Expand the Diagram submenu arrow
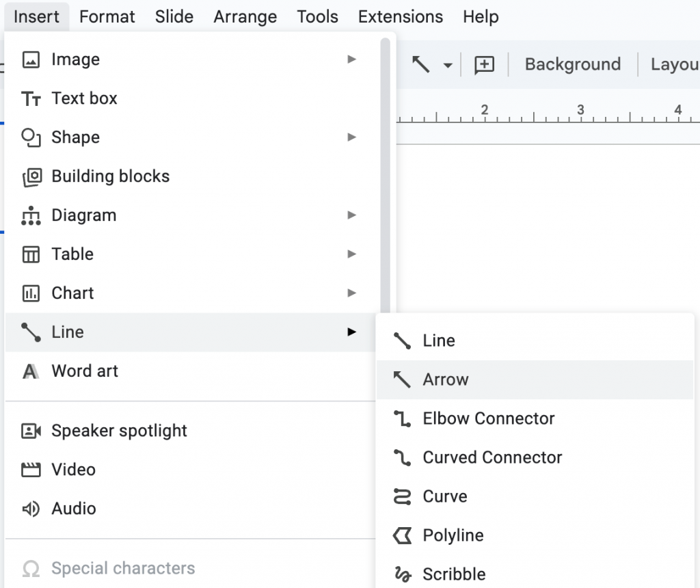 352,215
